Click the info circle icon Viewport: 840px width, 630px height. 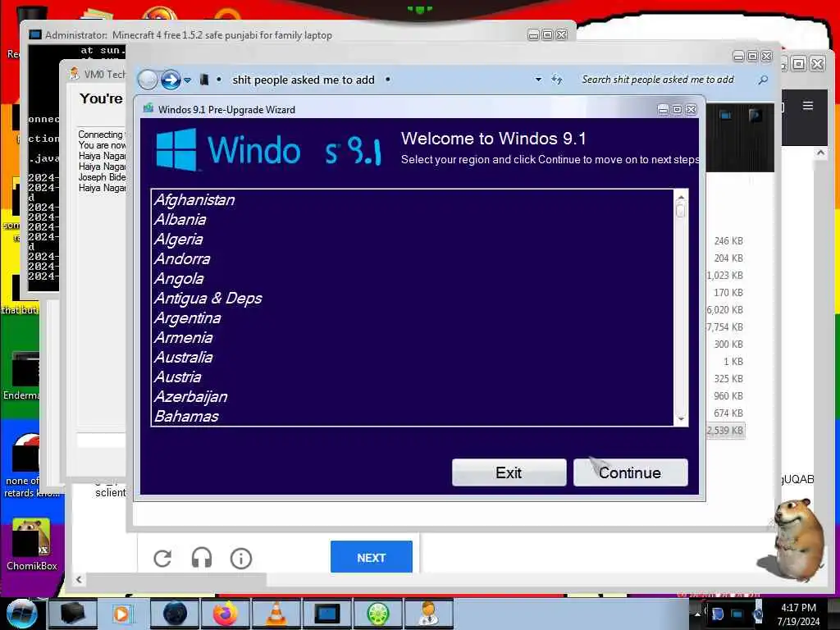[241, 558]
